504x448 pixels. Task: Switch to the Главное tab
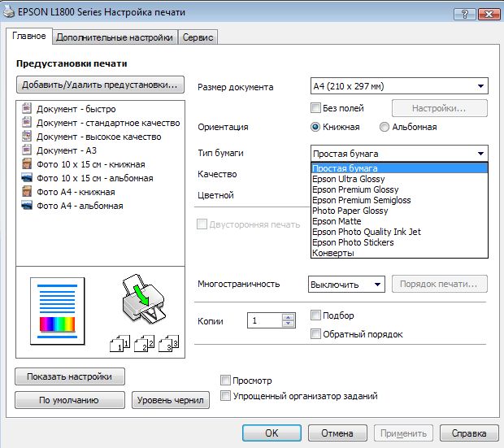29,36
